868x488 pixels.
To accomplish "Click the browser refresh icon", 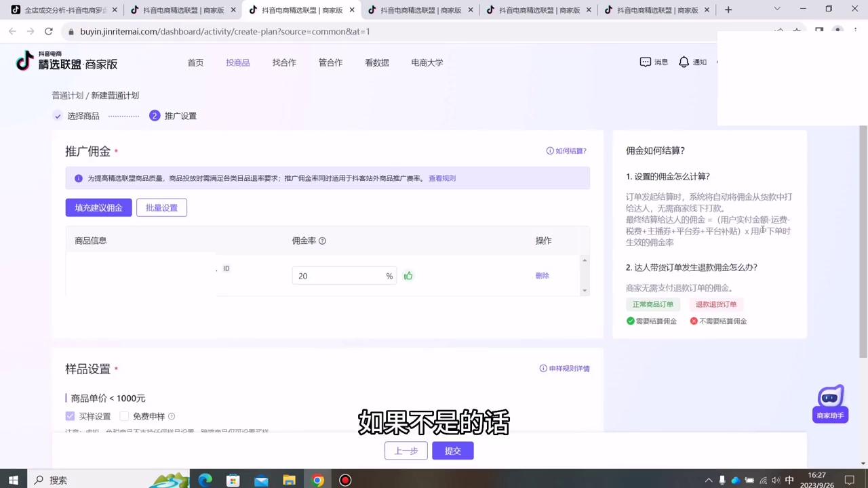I will point(48,31).
